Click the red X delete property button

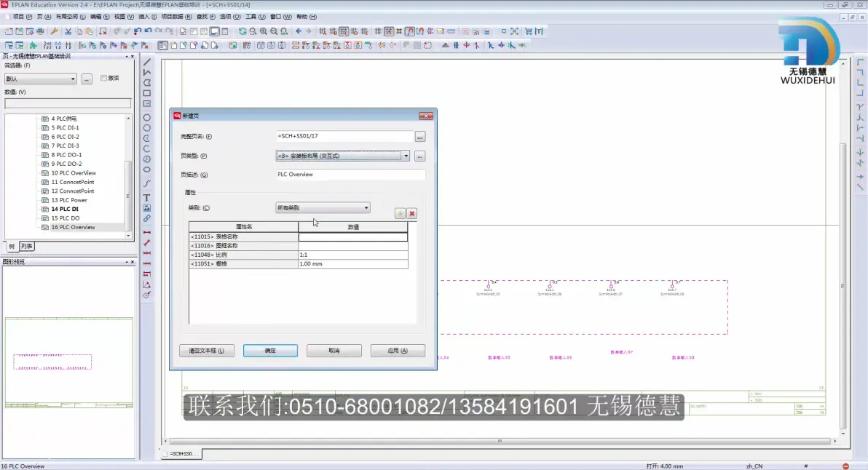412,213
